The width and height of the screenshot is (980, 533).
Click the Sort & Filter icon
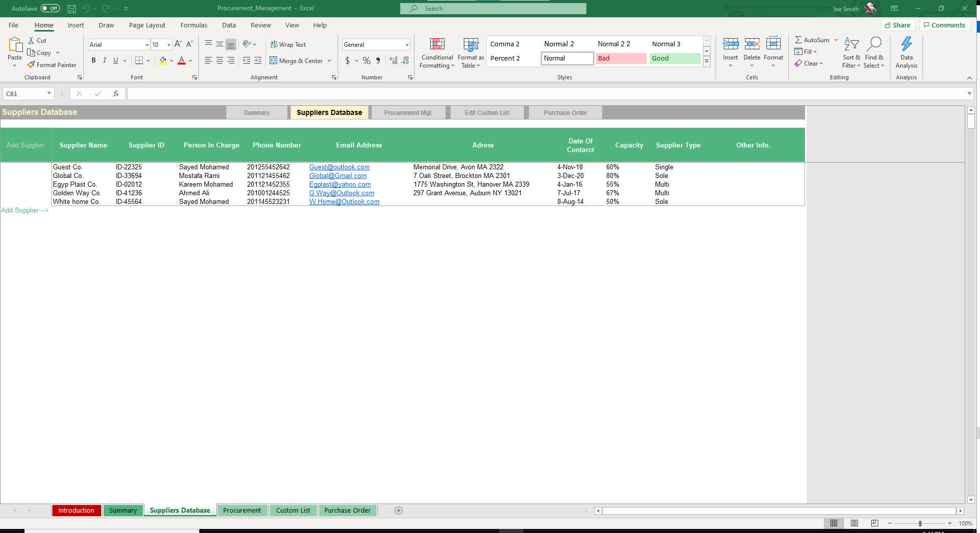(x=851, y=44)
